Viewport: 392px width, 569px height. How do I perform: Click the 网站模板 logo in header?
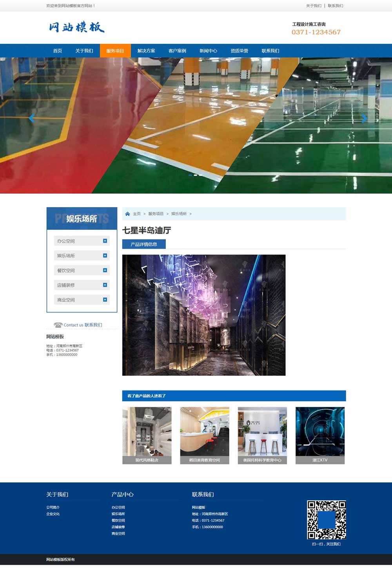click(77, 27)
